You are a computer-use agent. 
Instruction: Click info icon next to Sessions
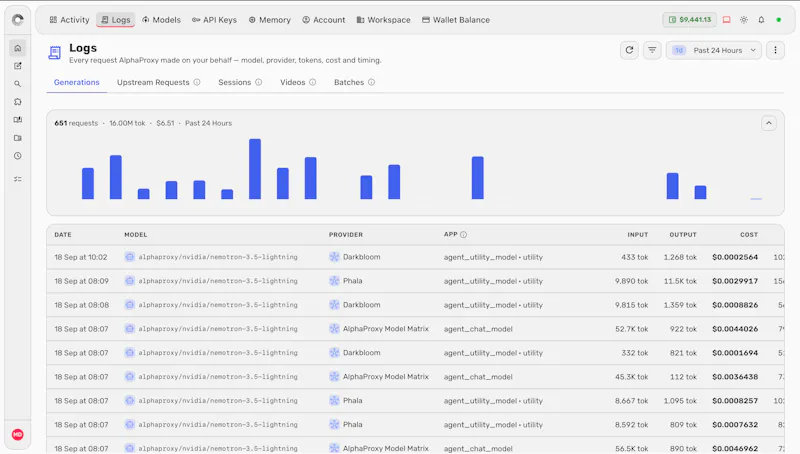(x=259, y=82)
